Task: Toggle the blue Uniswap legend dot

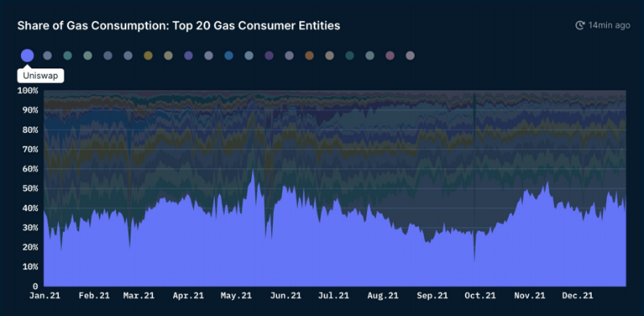Action: click(27, 56)
